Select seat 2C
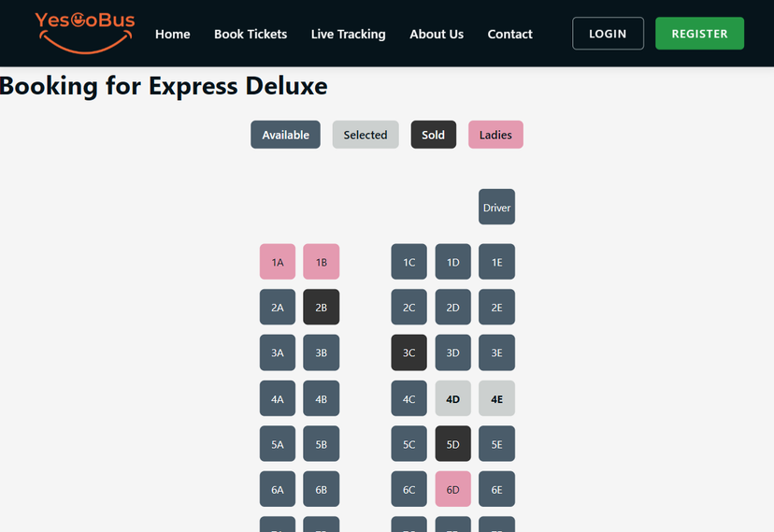 coord(408,307)
